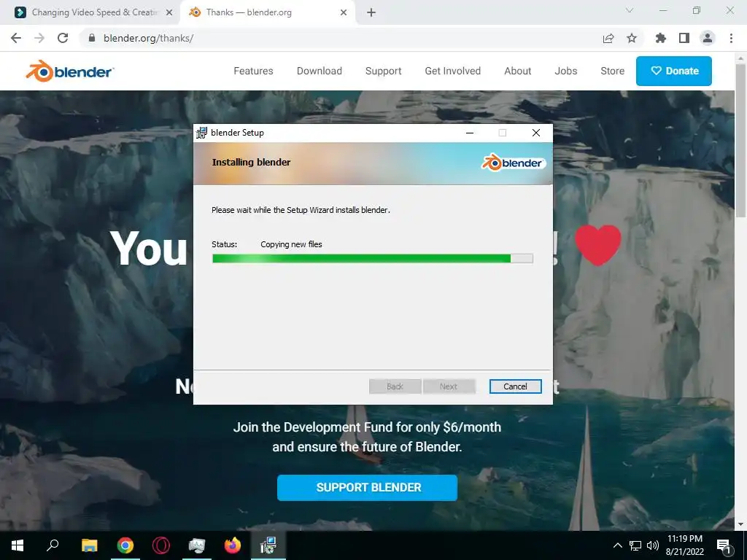Viewport: 747px width, 560px height.
Task: Launch Opera from the taskbar
Action: pos(161,545)
